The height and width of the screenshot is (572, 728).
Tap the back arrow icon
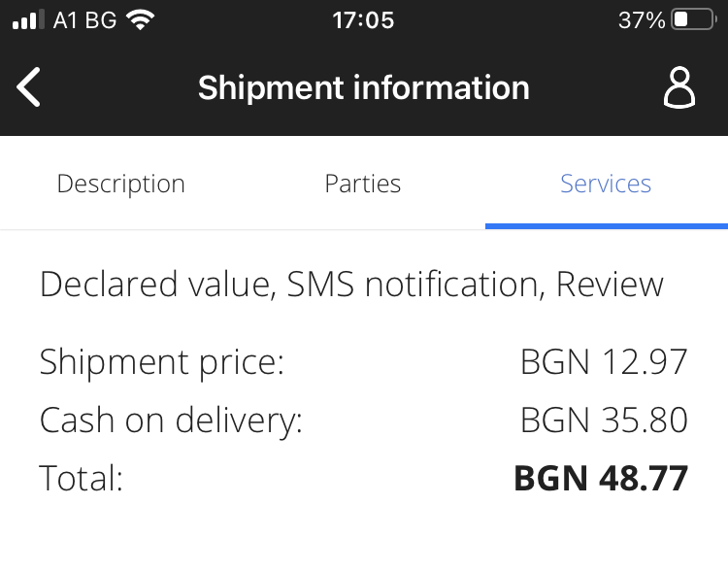(29, 87)
